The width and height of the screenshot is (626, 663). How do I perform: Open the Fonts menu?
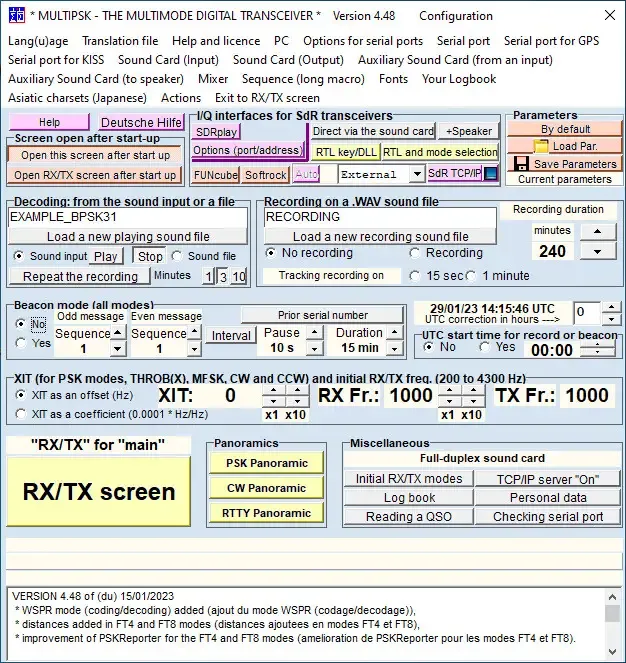[x=393, y=79]
